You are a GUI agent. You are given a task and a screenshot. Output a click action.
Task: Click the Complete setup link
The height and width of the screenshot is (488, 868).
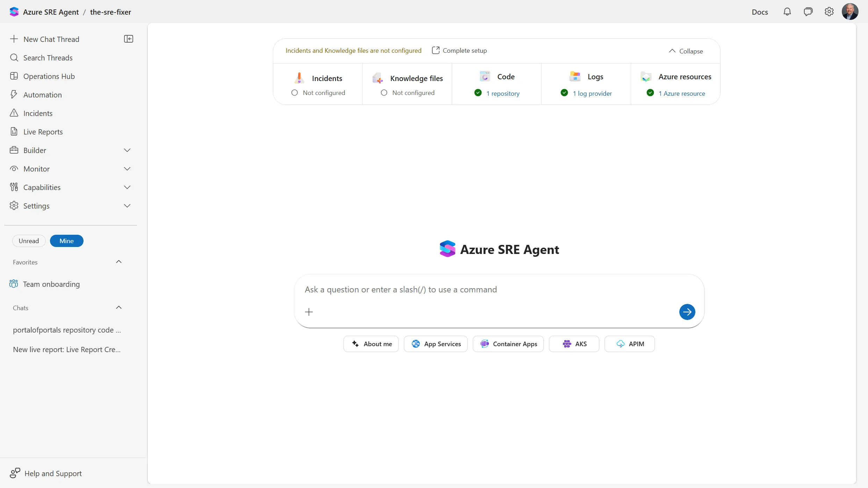click(464, 50)
